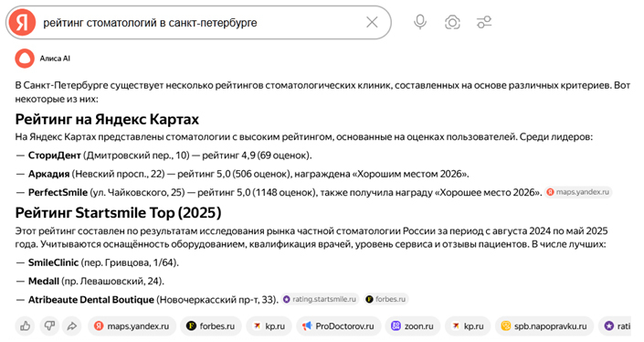
Task: Click clinic name Аркадия
Action: pyautogui.click(x=49, y=174)
